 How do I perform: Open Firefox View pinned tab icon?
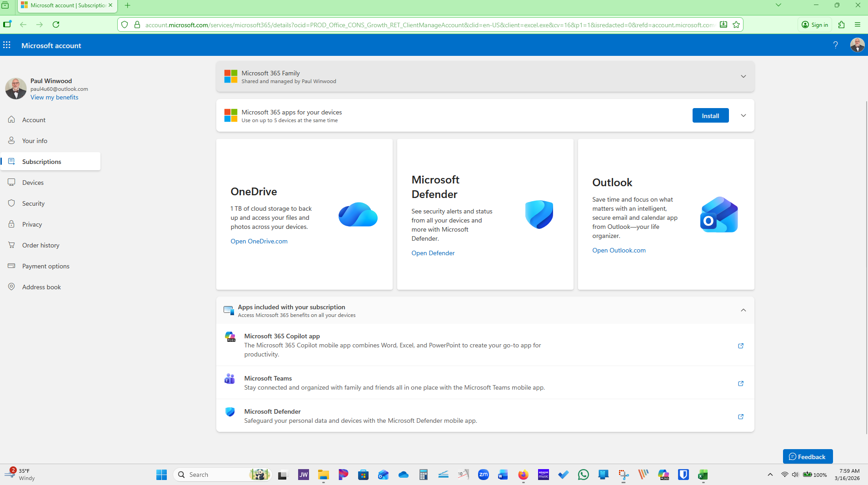tap(5, 5)
